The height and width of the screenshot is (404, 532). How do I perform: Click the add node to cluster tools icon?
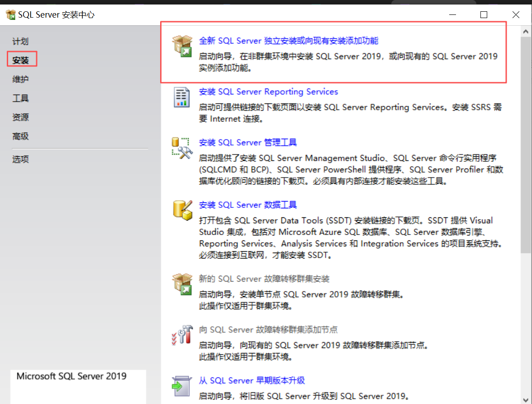(182, 335)
